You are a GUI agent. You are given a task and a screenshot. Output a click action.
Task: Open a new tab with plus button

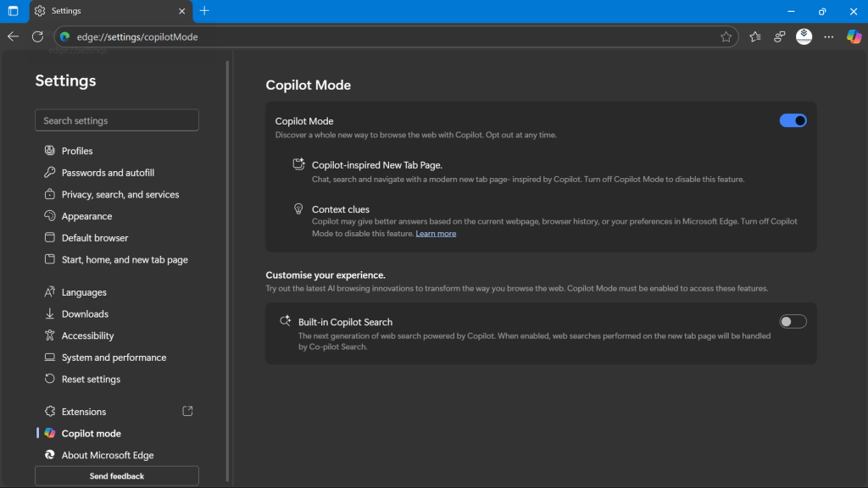[x=204, y=10]
